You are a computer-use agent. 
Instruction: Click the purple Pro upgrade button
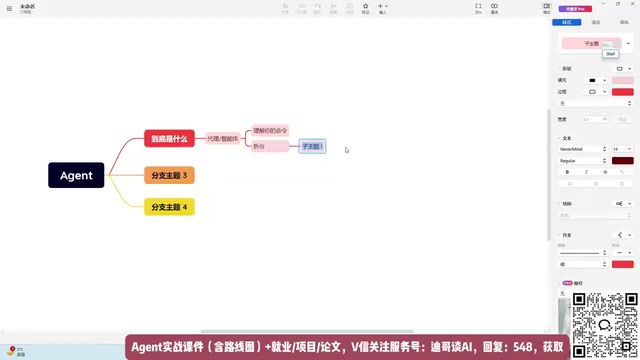(575, 9)
